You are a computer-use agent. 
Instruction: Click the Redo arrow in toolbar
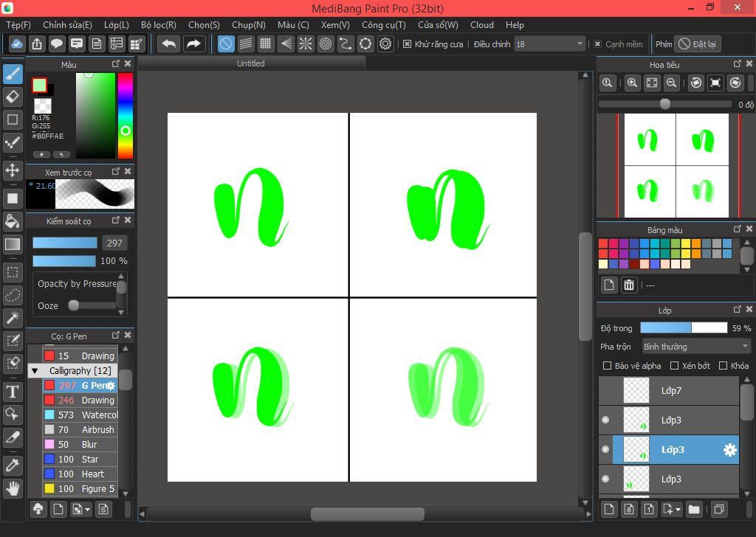[x=193, y=44]
